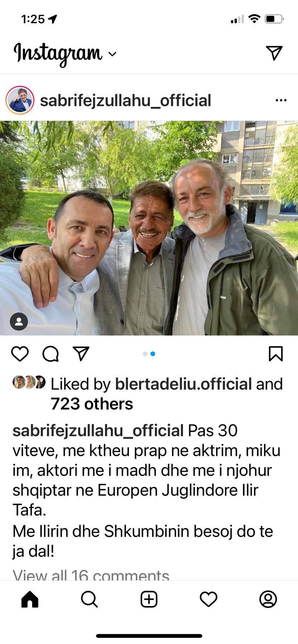Expand Instagram feed dropdown chevron
Screen dimensions: 298x644
(x=112, y=54)
